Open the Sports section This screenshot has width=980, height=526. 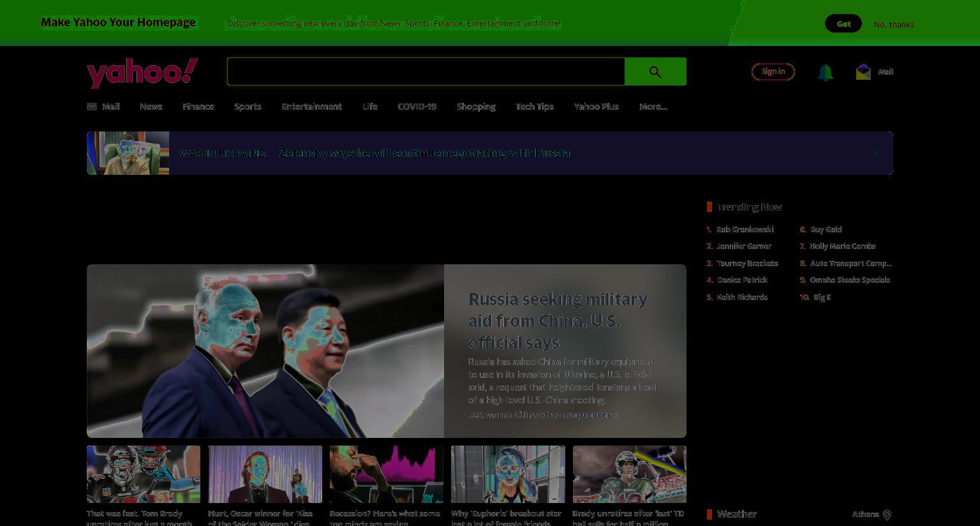[248, 107]
